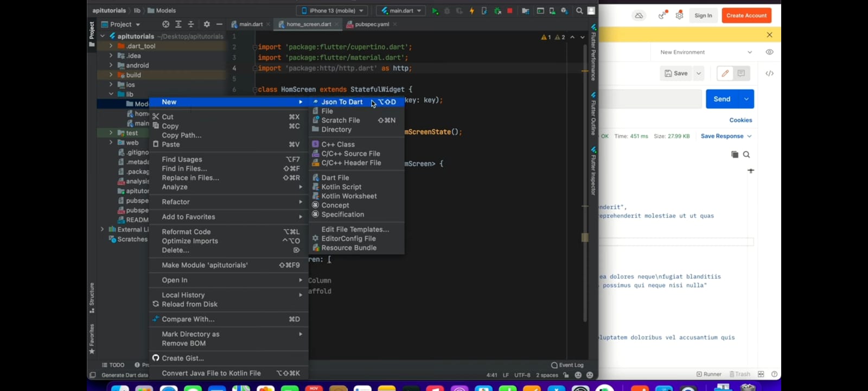Select pencil edit mode icon in Postman
The height and width of the screenshot is (391, 868).
[725, 73]
